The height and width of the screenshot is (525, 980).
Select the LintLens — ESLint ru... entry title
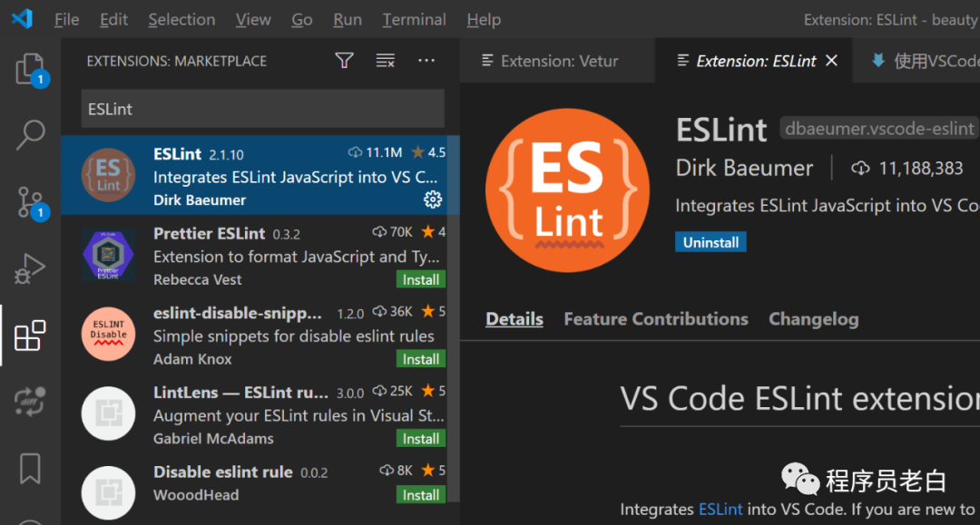(x=240, y=392)
